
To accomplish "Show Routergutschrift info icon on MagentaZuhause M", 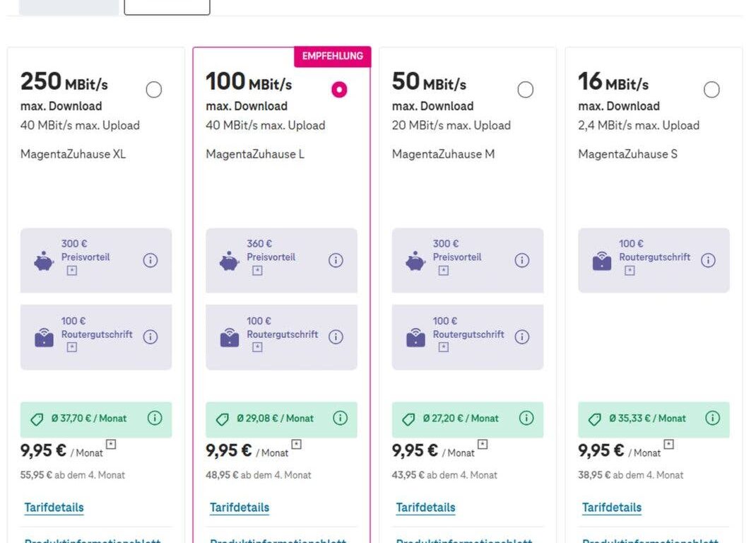I will click(x=522, y=337).
